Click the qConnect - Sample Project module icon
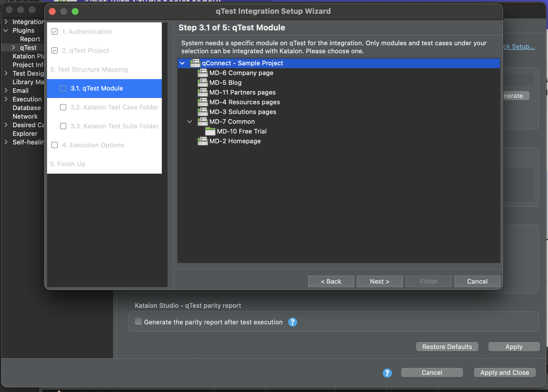Image resolution: width=548 pixels, height=392 pixels. tap(195, 63)
